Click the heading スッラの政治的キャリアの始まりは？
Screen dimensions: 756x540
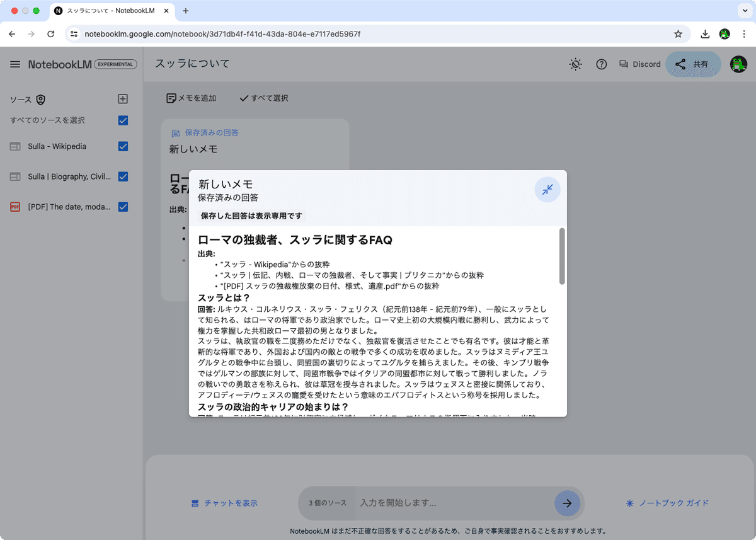[273, 406]
